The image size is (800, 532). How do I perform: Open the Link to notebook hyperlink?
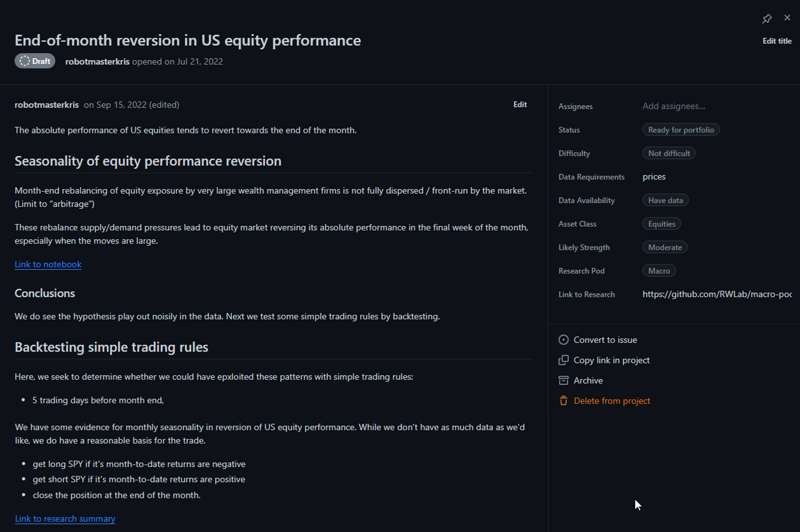[x=48, y=264]
